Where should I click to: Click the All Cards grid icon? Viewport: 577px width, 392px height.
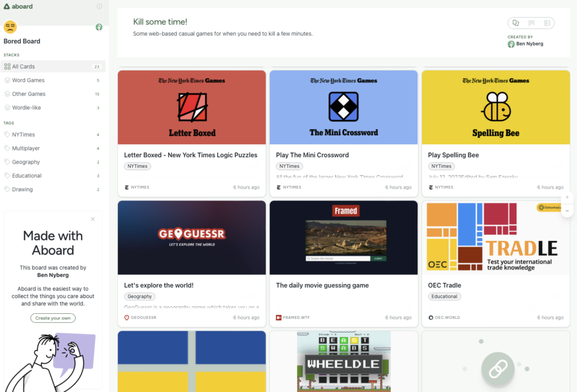click(7, 66)
